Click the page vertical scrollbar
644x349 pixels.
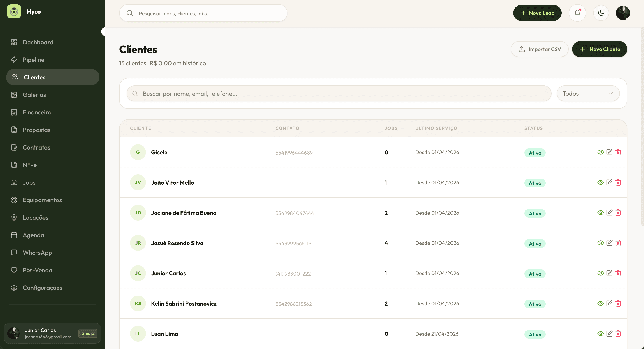[642, 126]
